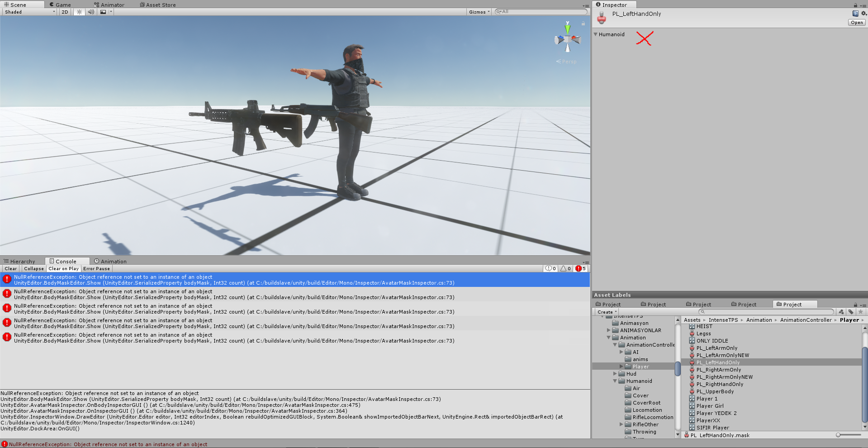Toggle console info message filter

[x=550, y=268]
